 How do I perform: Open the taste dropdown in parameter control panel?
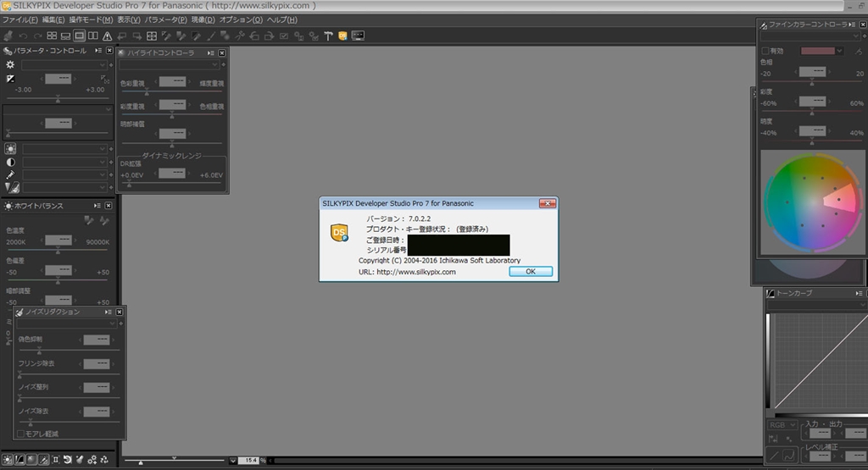[x=64, y=65]
